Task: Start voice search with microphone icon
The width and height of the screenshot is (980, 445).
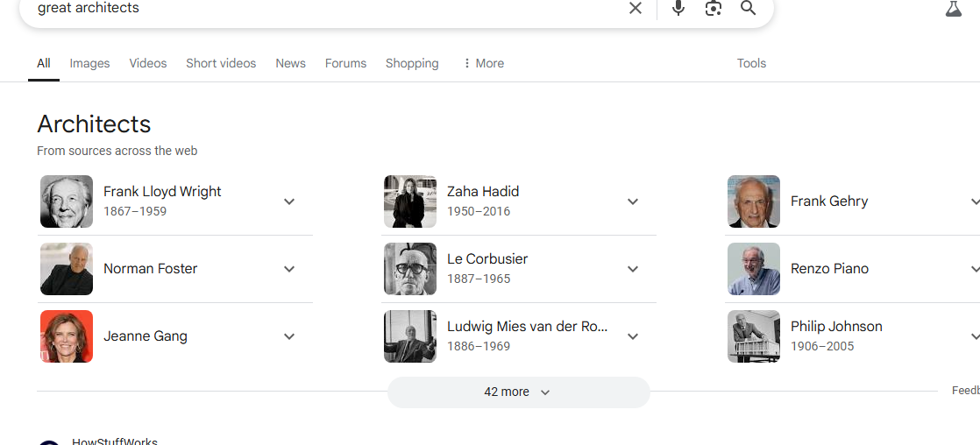Action: click(678, 8)
